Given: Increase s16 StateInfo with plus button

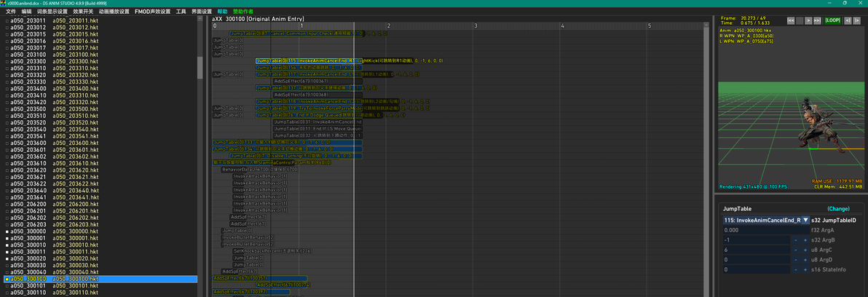Looking at the screenshot, I should (805, 270).
